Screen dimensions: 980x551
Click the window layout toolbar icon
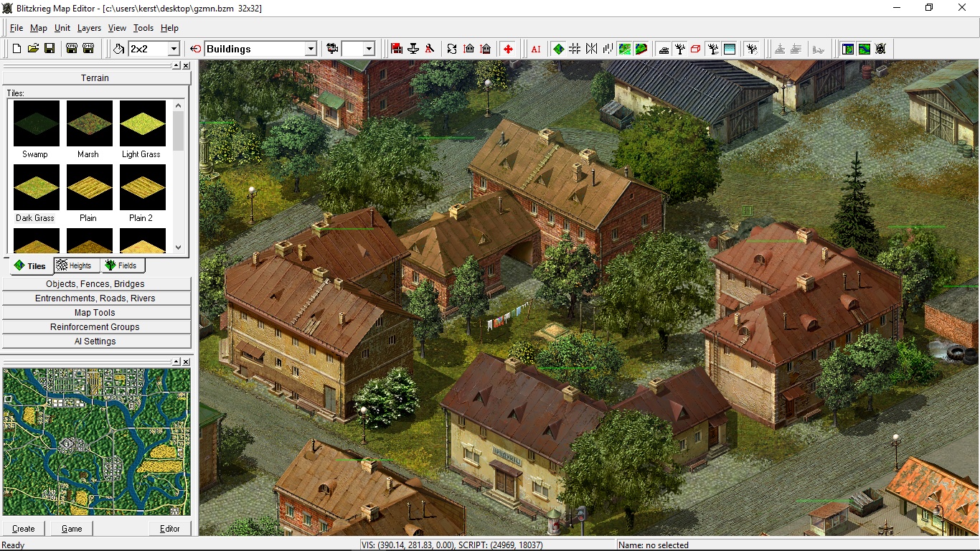(x=848, y=49)
